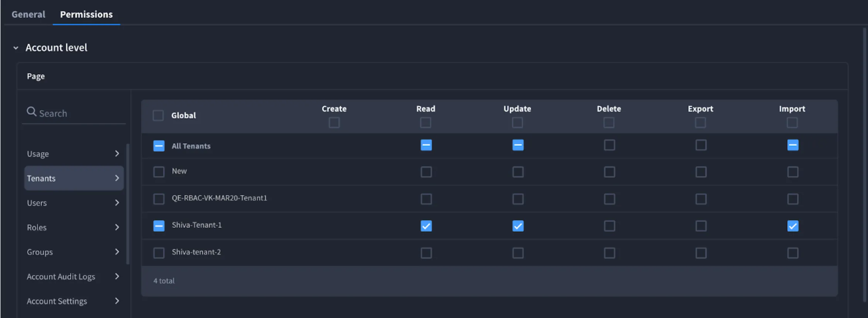Image resolution: width=868 pixels, height=318 pixels.
Task: Check Read for Shiva-tenant-2
Action: click(x=426, y=253)
